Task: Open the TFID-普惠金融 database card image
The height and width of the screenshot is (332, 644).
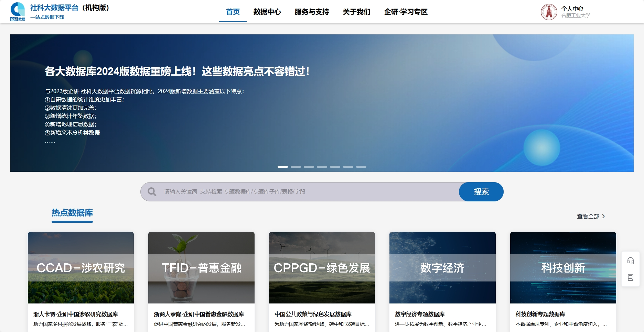Action: coord(201,267)
